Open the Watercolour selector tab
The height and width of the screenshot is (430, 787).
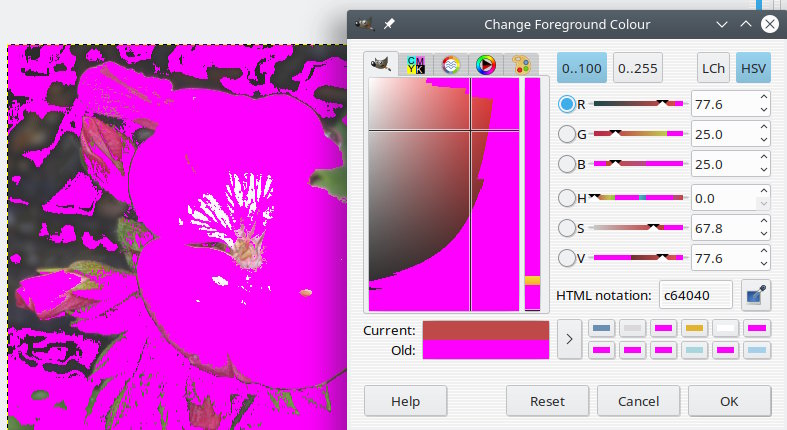pos(451,65)
